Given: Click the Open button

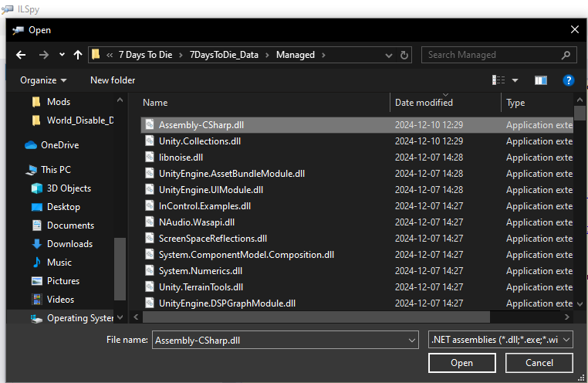Looking at the screenshot, I should (462, 363).
